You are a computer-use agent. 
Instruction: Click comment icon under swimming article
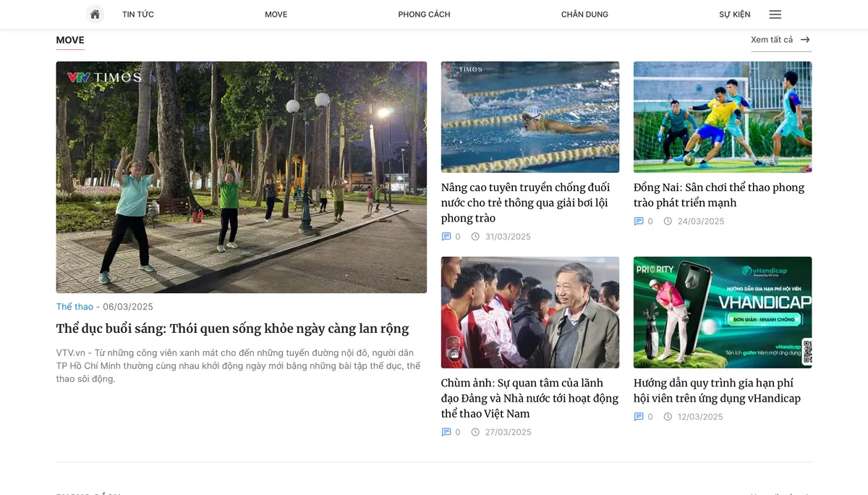446,237
